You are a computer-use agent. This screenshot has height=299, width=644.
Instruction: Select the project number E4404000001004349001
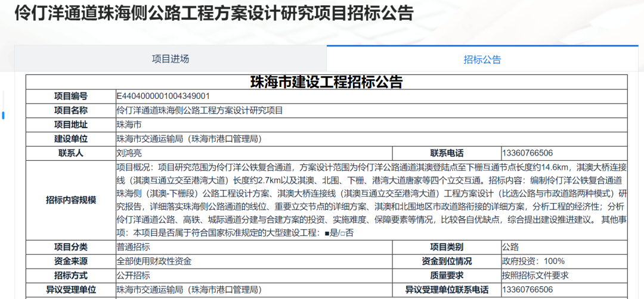pos(163,96)
